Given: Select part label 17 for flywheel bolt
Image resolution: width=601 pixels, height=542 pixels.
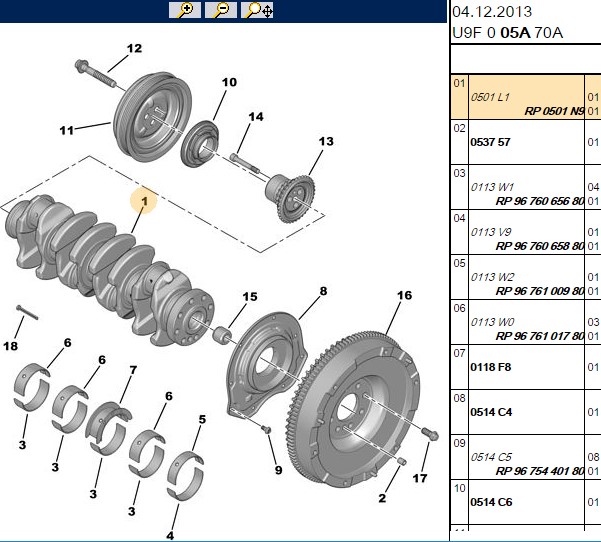Looking at the screenshot, I should click(420, 478).
